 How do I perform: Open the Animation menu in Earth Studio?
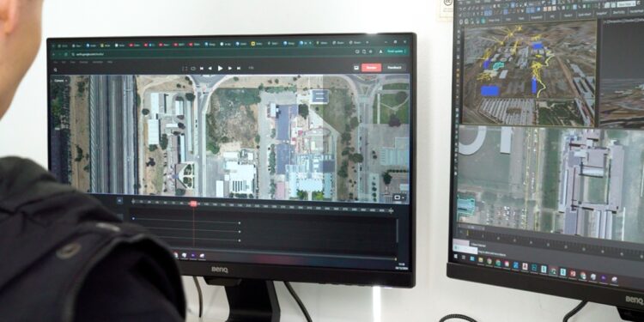97,62
